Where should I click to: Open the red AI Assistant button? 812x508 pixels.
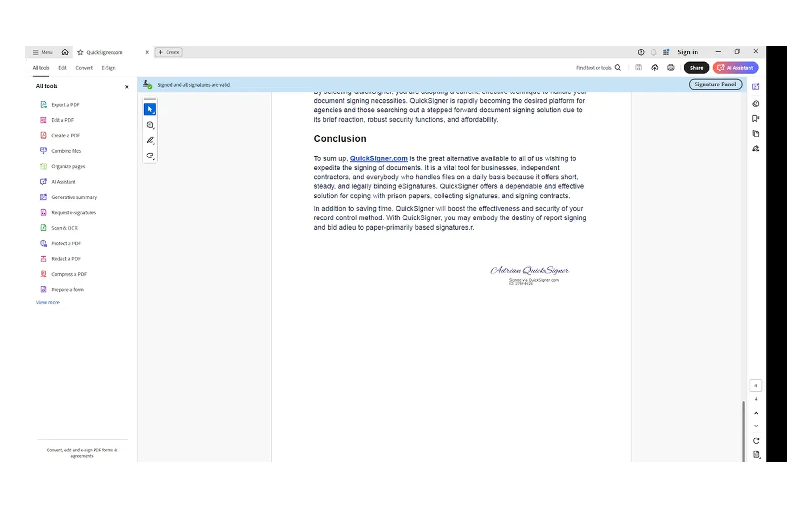coord(736,68)
